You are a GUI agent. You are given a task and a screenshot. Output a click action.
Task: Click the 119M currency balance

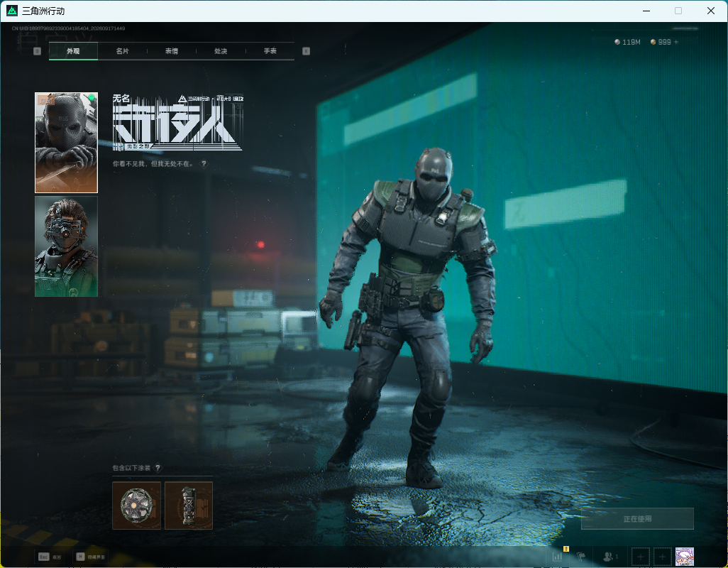tap(627, 42)
